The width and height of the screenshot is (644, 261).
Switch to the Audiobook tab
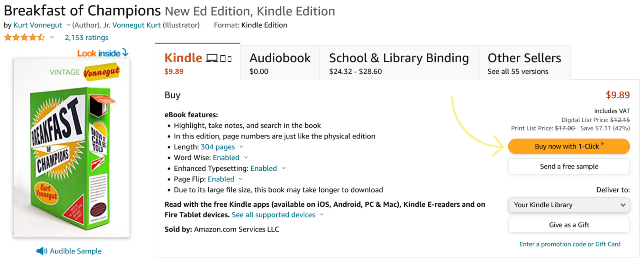[x=280, y=62]
